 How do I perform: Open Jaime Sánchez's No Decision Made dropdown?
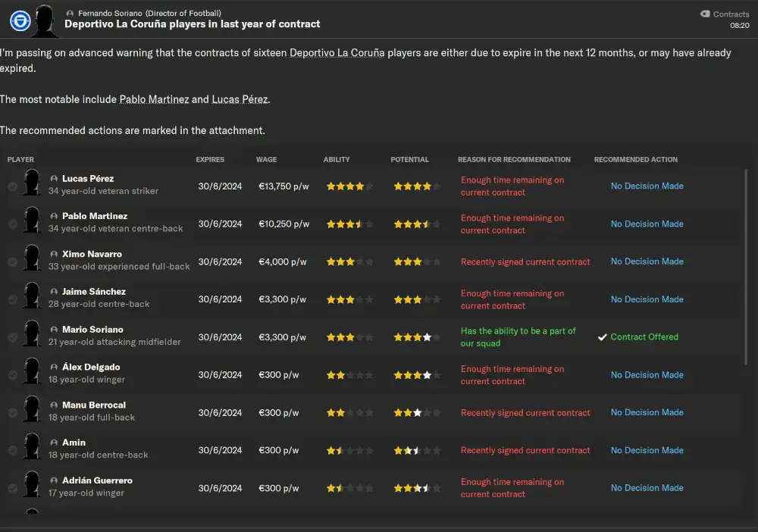pos(647,299)
